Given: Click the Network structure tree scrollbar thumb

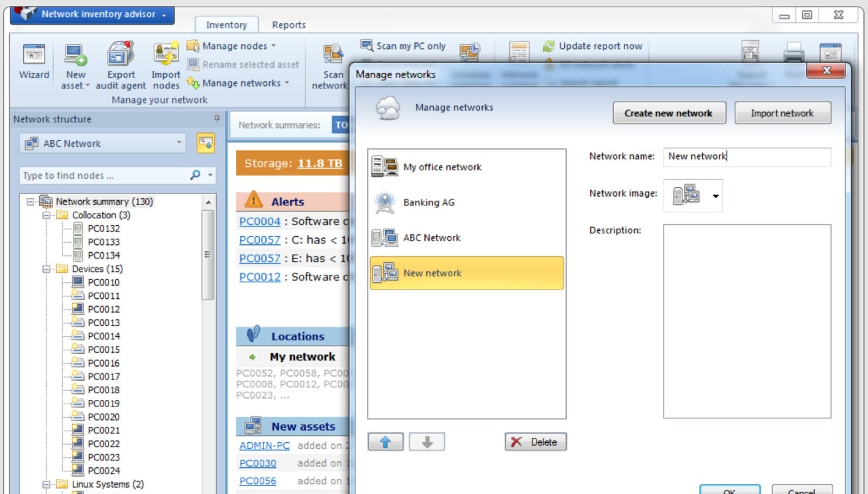Looking at the screenshot, I should [x=208, y=254].
